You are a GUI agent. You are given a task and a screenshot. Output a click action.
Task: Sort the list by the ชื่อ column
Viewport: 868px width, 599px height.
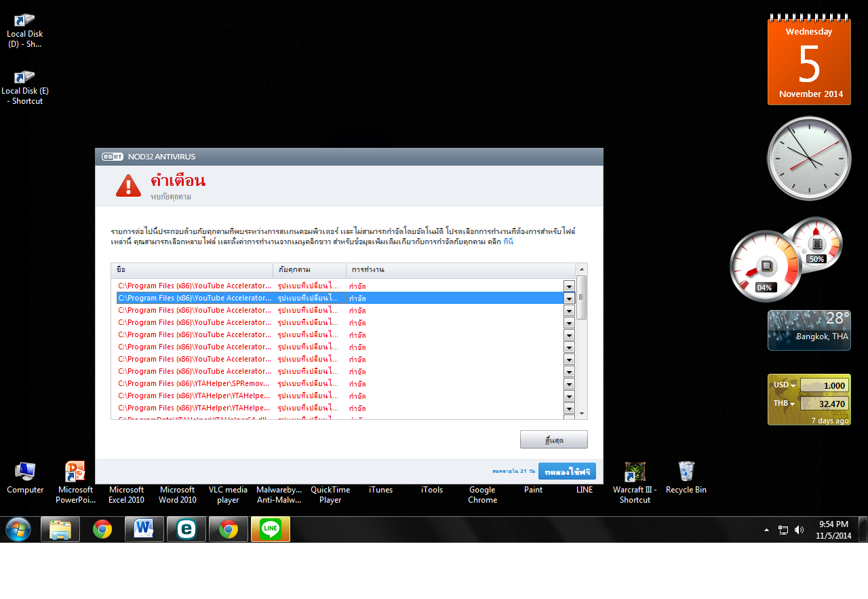(x=193, y=270)
